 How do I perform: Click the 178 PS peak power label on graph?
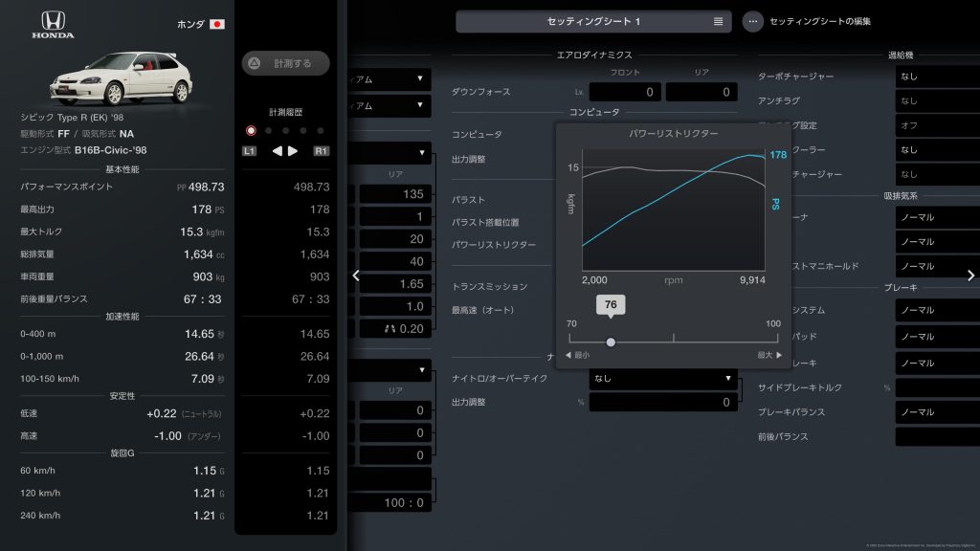(778, 155)
